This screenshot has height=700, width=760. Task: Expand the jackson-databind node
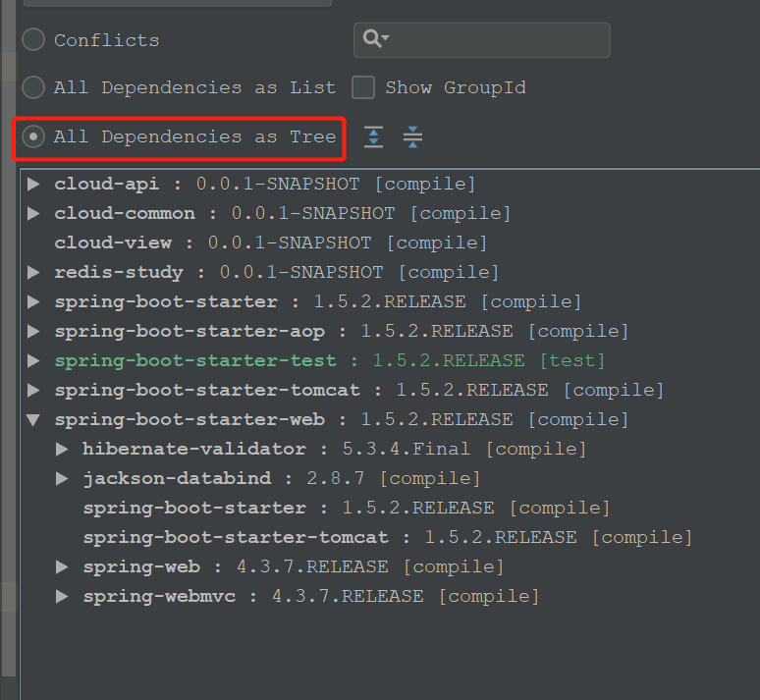[x=62, y=478]
